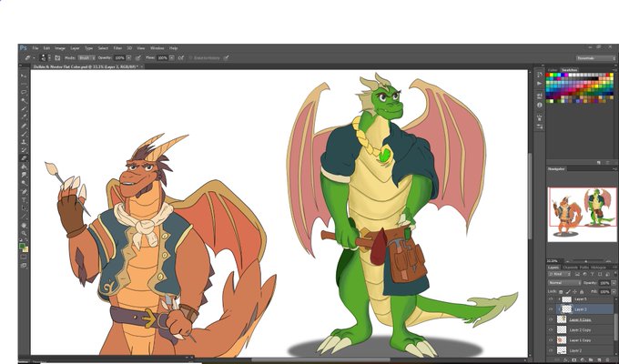This screenshot has height=364, width=619.
Task: Open Layers panel Opacity dropdown arrow
Action: [x=614, y=283]
